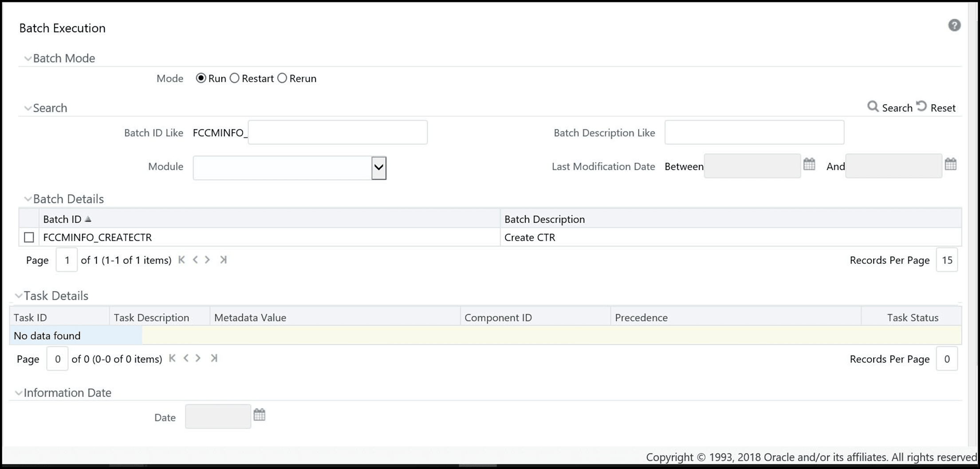Open the Information Date calendar picker

pyautogui.click(x=260, y=414)
